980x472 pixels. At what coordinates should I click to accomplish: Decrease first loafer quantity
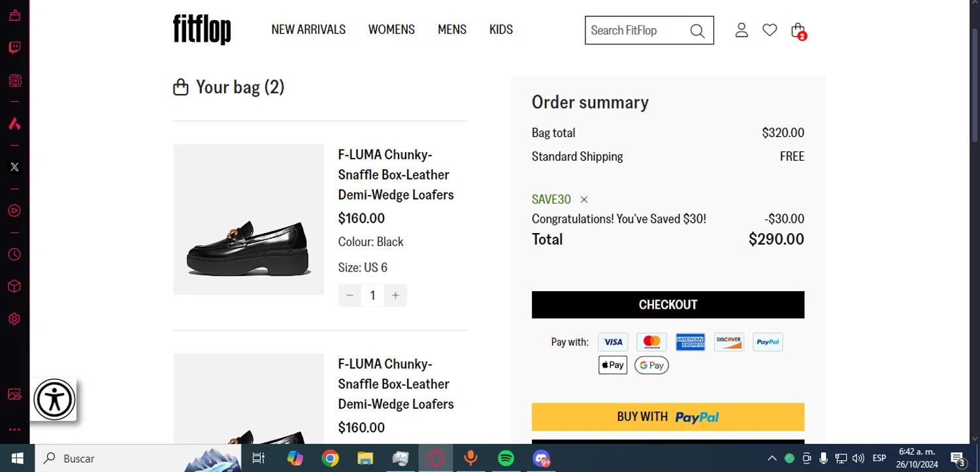[x=350, y=296]
